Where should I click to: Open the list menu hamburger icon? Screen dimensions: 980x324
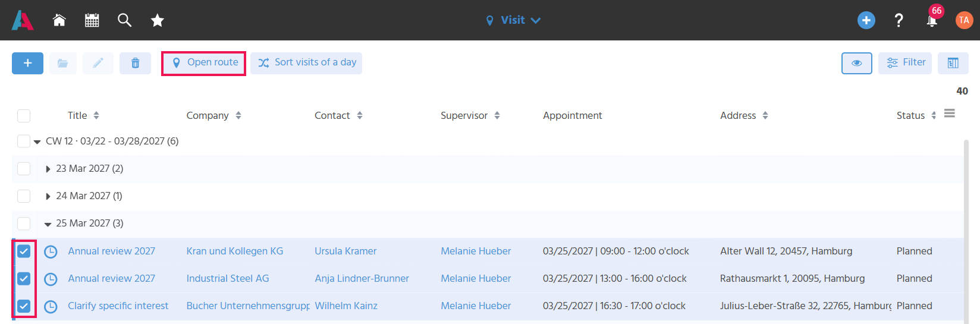pos(949,114)
